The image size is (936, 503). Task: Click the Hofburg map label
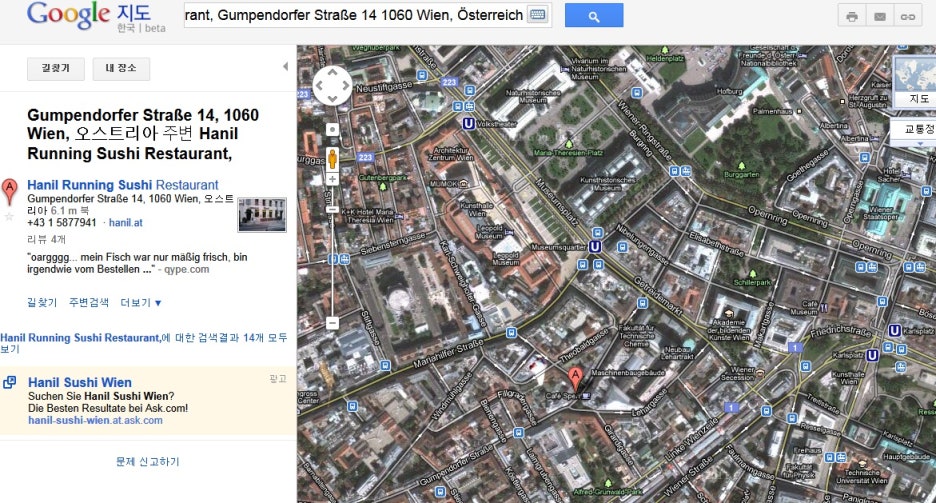pos(729,91)
